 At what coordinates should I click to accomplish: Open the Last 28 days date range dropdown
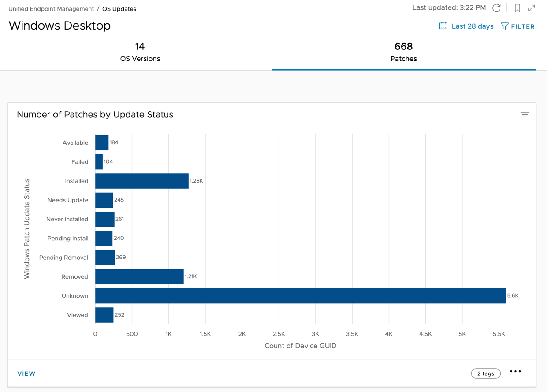pos(472,26)
